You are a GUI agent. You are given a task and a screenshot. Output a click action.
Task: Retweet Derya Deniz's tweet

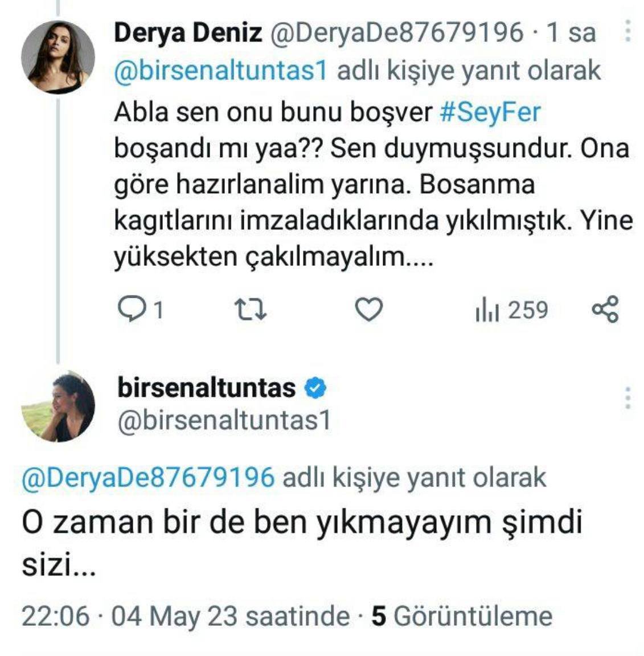tap(251, 310)
